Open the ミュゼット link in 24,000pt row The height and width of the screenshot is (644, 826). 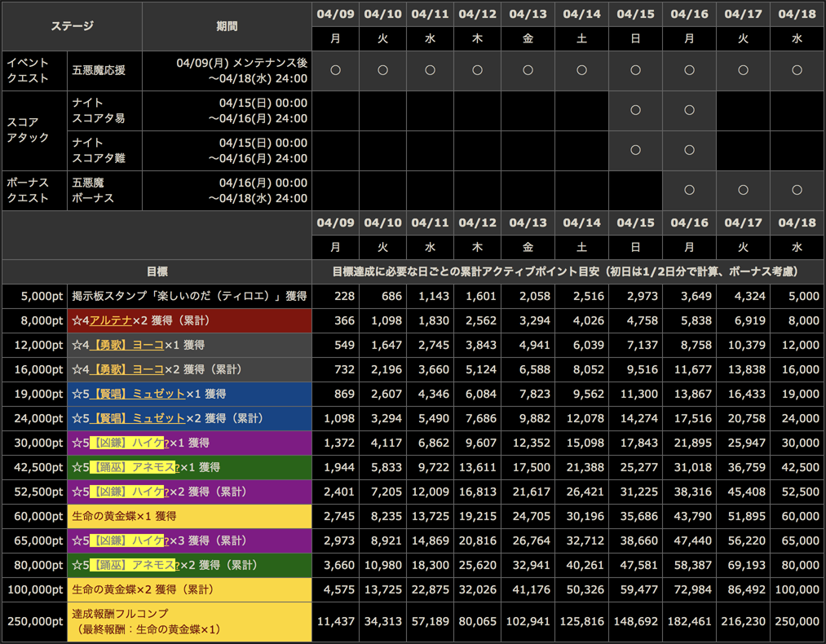[x=158, y=419]
